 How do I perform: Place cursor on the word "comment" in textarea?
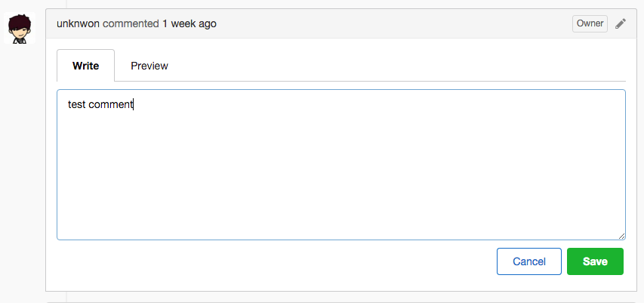tap(110, 104)
